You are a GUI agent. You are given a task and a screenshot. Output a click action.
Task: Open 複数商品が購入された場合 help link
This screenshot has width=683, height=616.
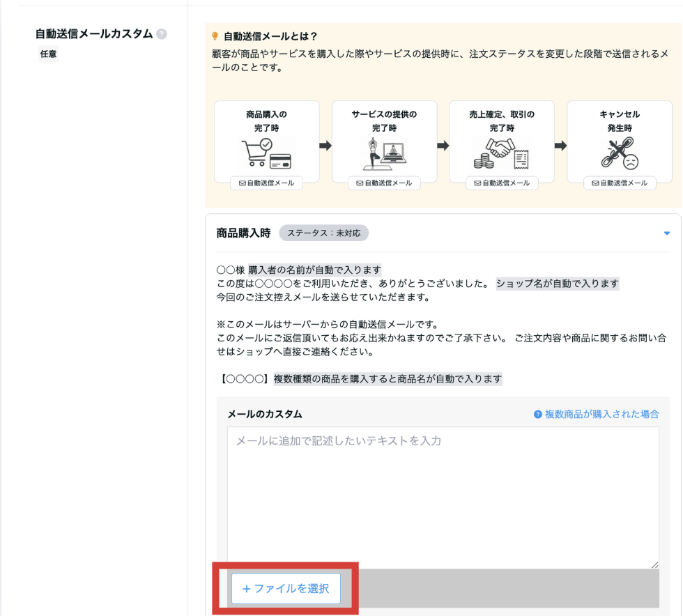601,414
